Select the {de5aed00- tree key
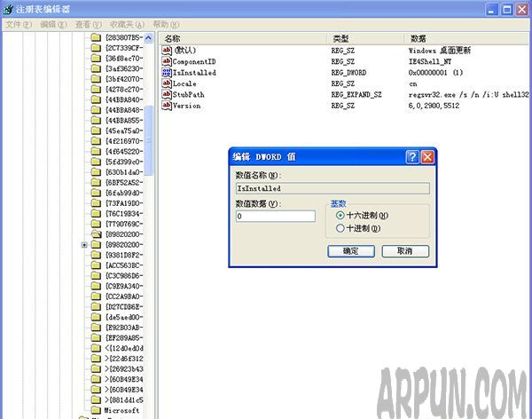532x419 pixels. click(x=124, y=317)
